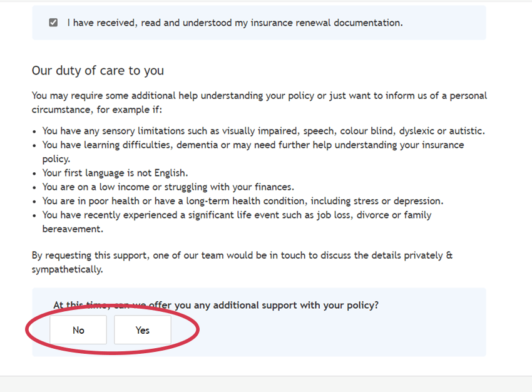Select Yes to request additional support
Screen dimensions: 532x392
(143, 330)
